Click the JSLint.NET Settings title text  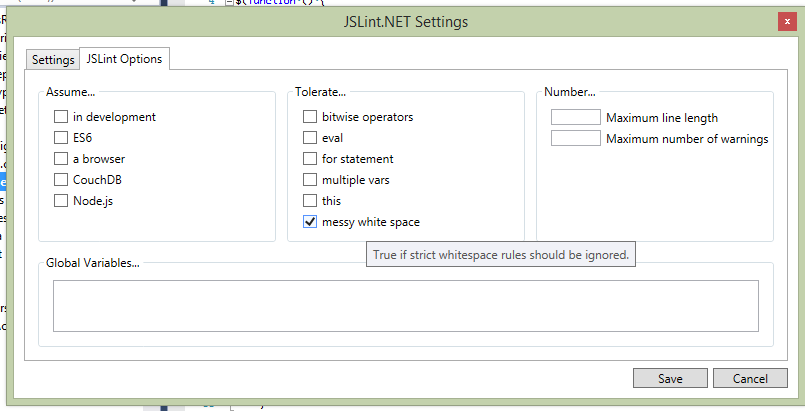pyautogui.click(x=406, y=22)
